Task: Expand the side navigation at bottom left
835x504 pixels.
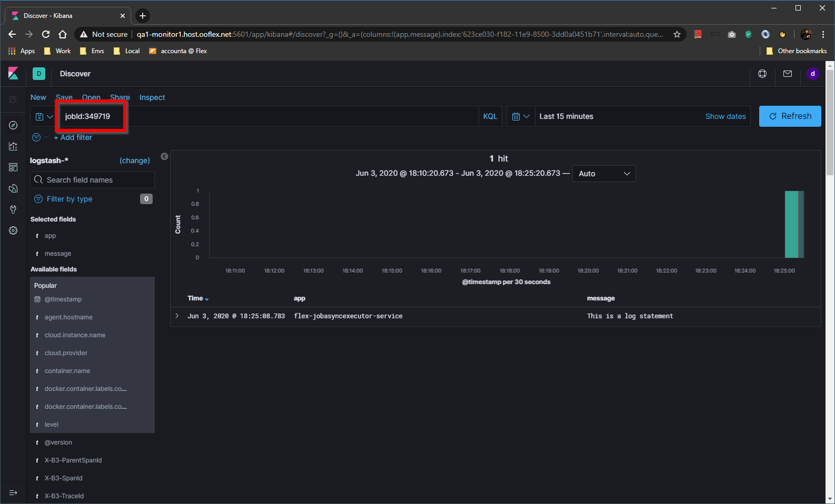Action: (x=13, y=492)
